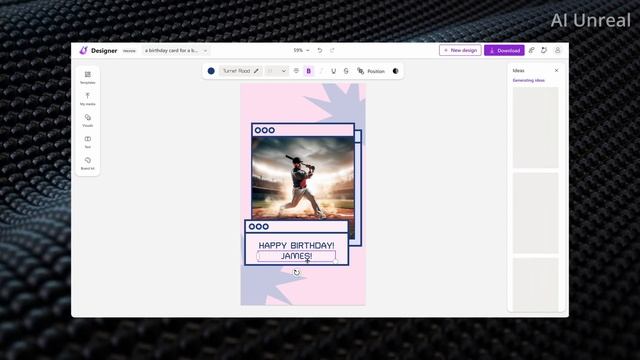Click the Designer logo icon
This screenshot has height=360, width=640.
click(x=84, y=50)
